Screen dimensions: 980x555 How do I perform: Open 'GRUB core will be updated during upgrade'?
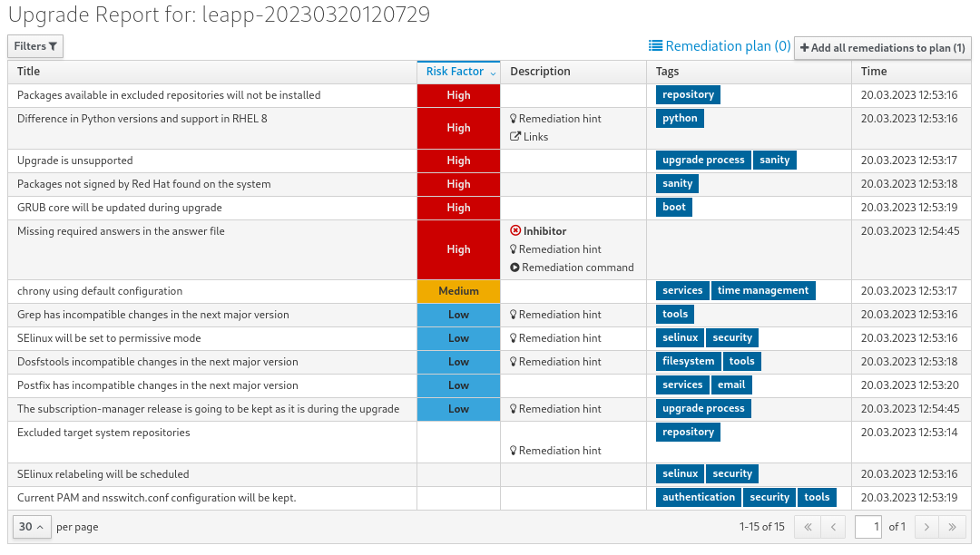120,208
